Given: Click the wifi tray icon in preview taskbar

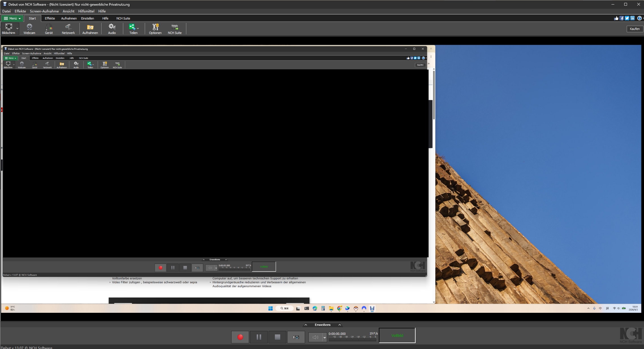Looking at the screenshot, I should click(614, 308).
